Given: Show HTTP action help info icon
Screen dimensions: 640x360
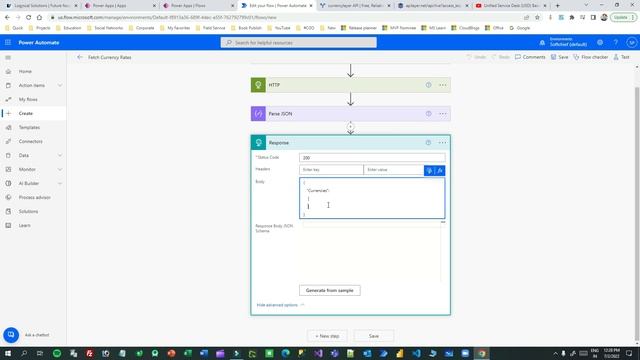Looking at the screenshot, I should click(x=428, y=85).
